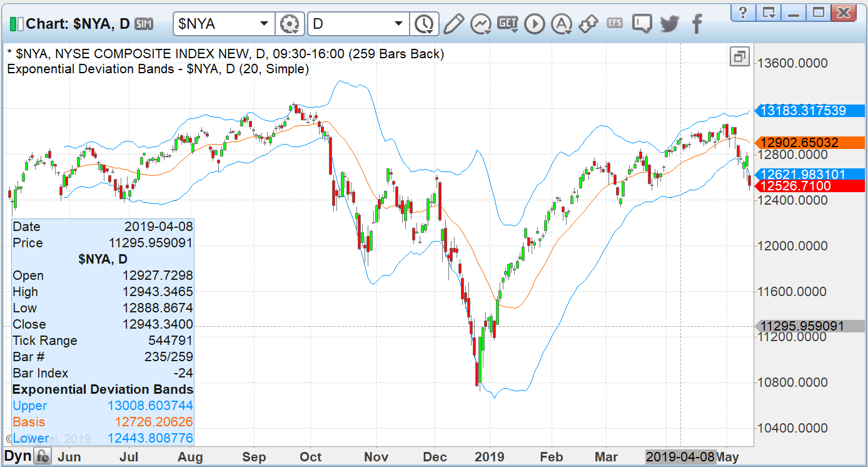Click the 13600.0000 price axis label

(x=792, y=63)
